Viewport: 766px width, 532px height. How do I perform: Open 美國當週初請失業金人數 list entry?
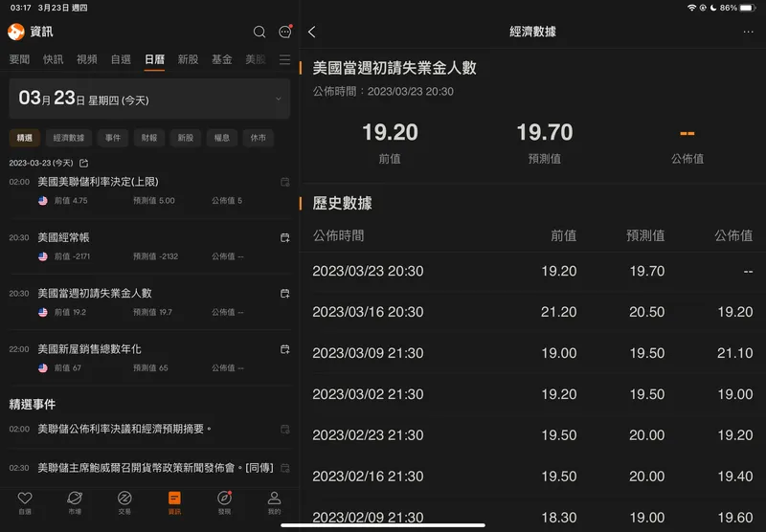(149, 302)
